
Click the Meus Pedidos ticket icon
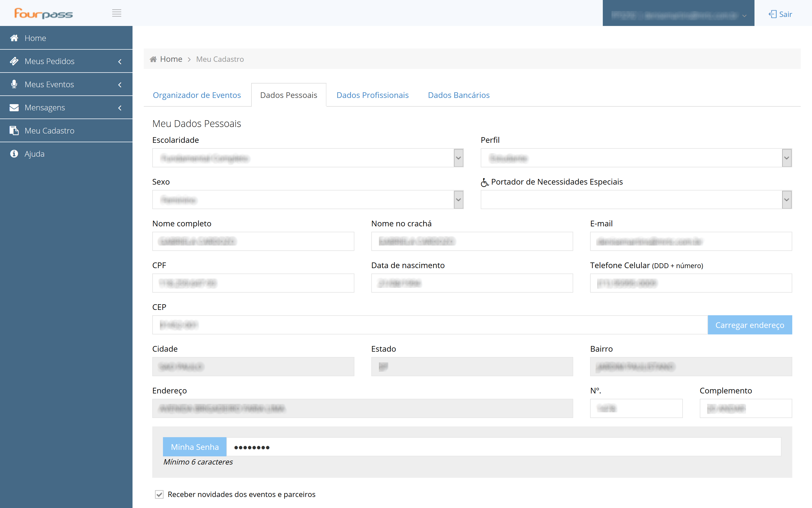coord(14,61)
